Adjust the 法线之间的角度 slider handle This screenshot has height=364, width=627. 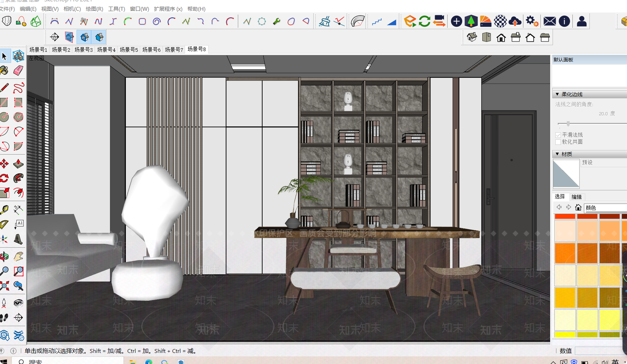[x=568, y=124]
